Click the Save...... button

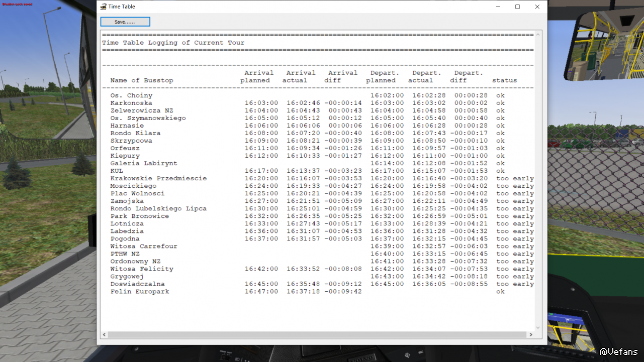tap(125, 22)
